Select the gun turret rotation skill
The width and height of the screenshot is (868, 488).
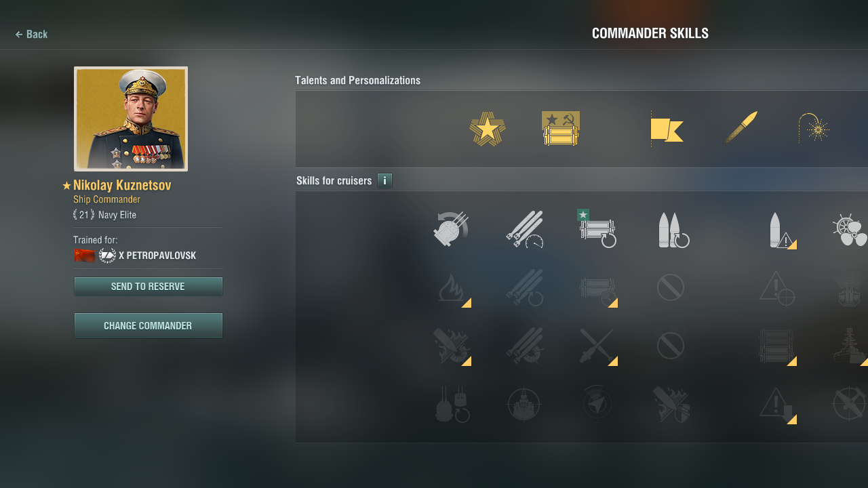451,230
